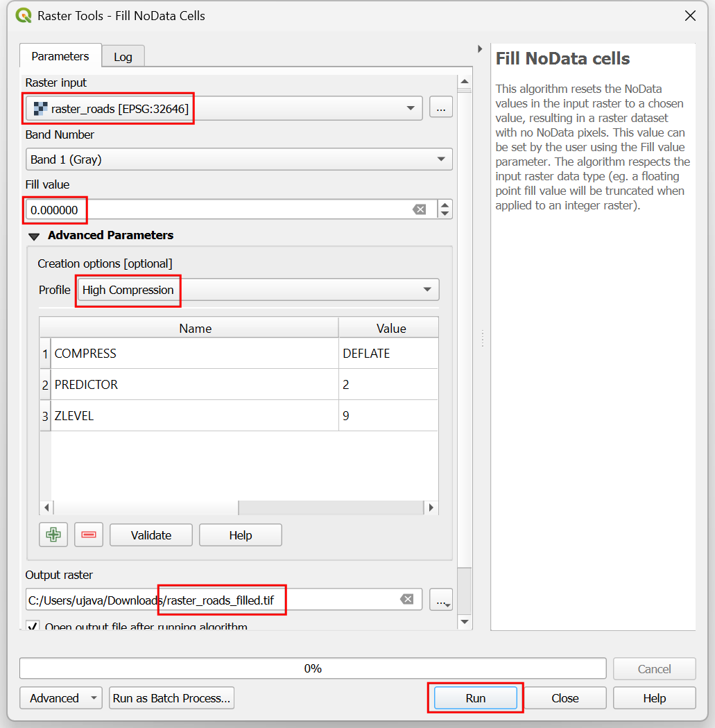The image size is (715, 728).
Task: Click the QGIS logo in title bar
Action: (22, 15)
